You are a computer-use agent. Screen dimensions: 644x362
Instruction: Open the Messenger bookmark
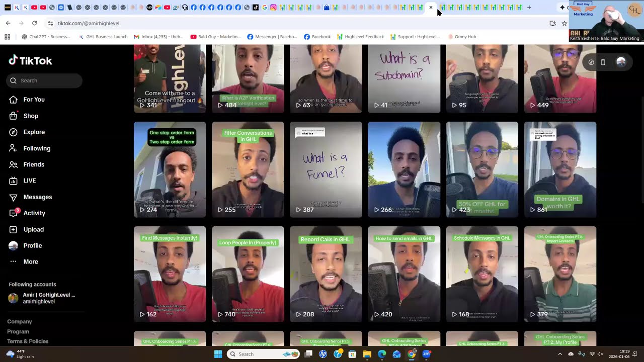(x=272, y=37)
